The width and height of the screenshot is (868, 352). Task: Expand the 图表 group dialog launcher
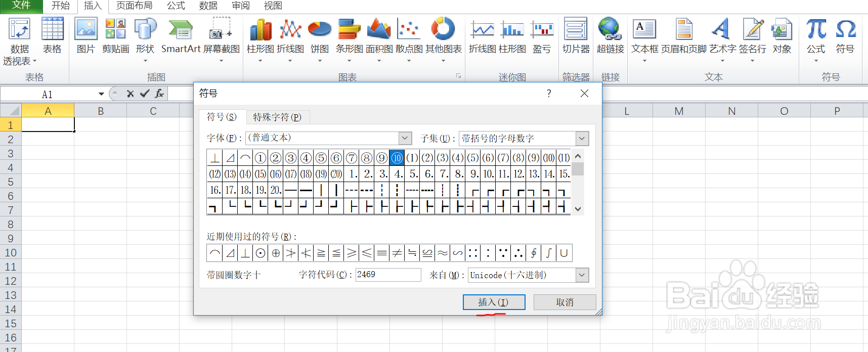coord(459,76)
